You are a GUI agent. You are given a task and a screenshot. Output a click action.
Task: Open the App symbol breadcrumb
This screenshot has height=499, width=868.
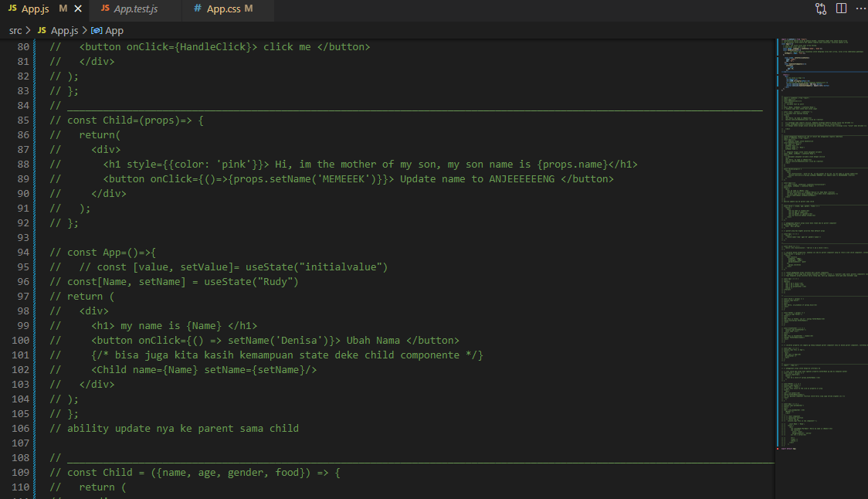click(x=114, y=30)
